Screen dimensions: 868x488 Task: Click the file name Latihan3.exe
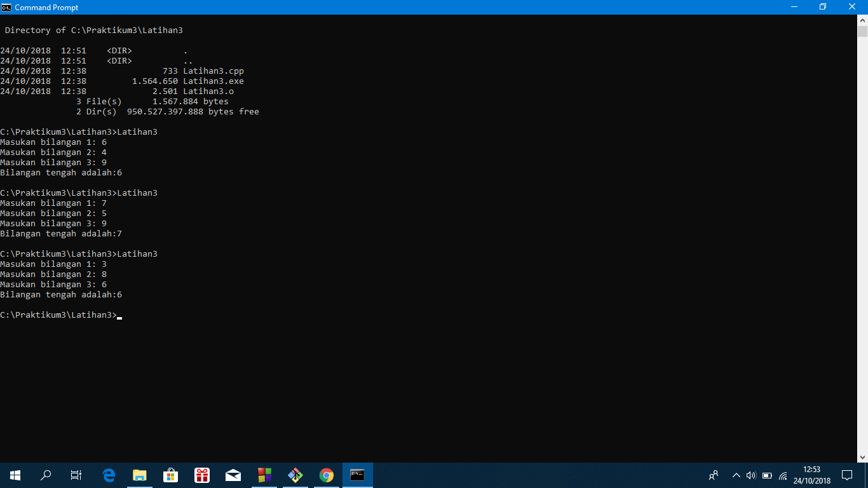[214, 81]
